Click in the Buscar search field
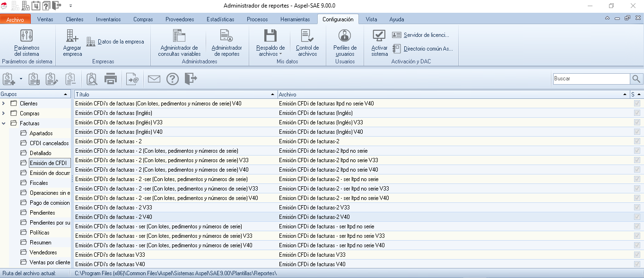The image size is (644, 278). coord(591,79)
